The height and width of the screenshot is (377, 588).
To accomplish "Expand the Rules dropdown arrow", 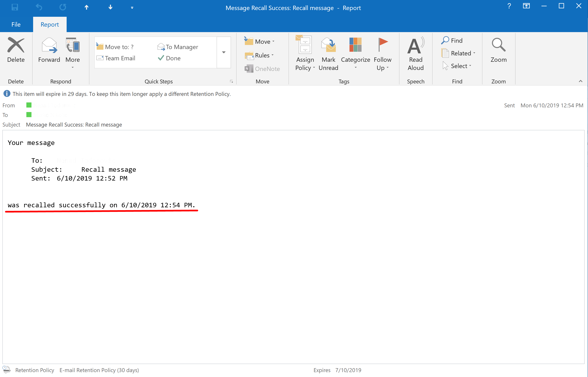I will 273,55.
